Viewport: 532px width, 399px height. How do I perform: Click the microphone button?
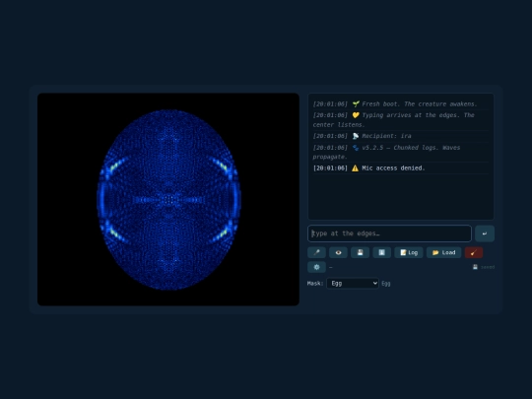click(316, 252)
